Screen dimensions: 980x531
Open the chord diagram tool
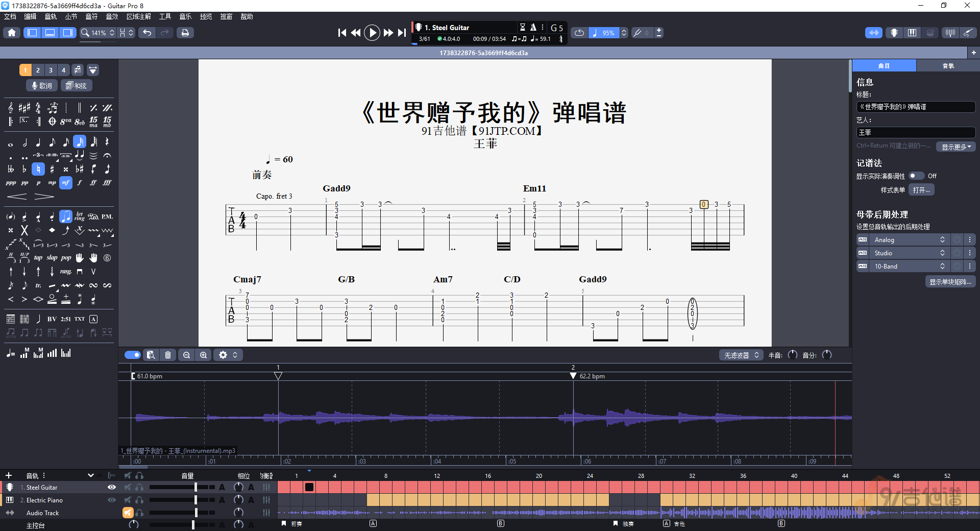click(x=11, y=319)
